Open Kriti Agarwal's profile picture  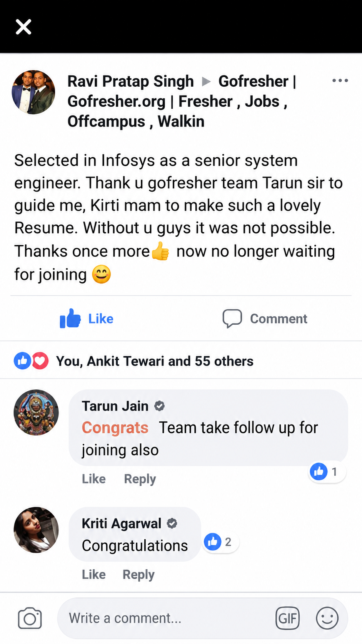(x=36, y=530)
